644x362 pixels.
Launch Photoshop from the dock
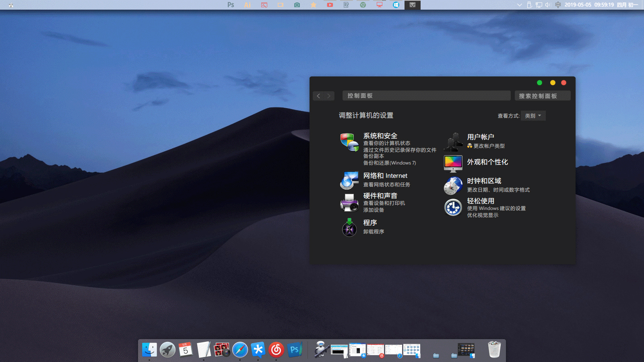[x=295, y=350]
